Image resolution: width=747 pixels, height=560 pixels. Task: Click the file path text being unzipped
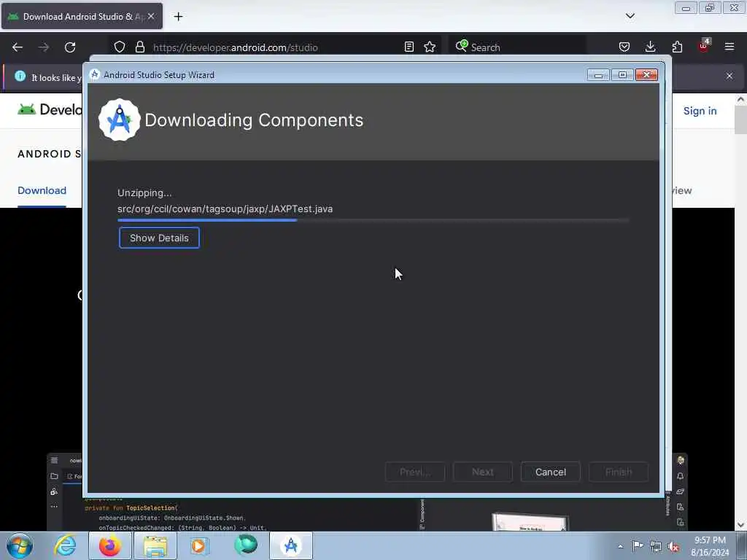coord(225,209)
